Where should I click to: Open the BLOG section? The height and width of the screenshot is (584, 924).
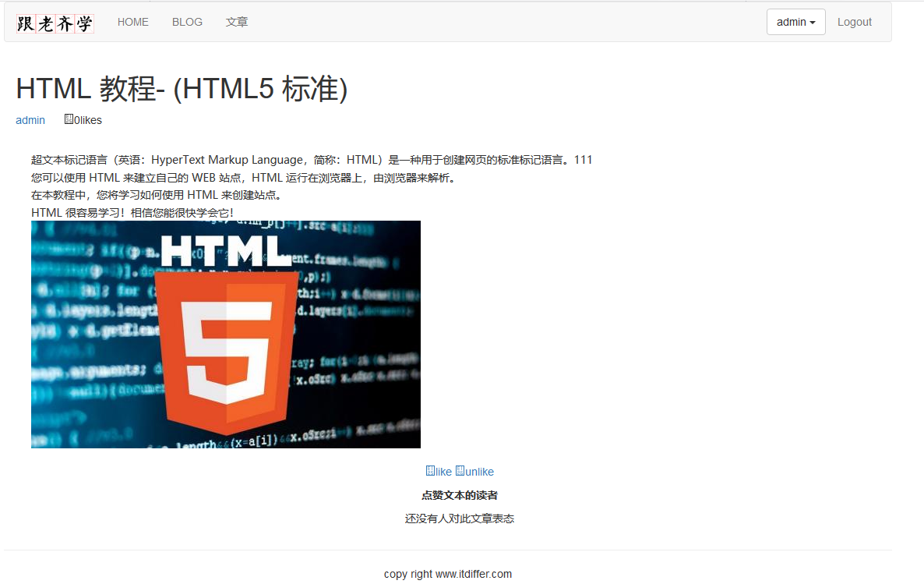pyautogui.click(x=187, y=22)
